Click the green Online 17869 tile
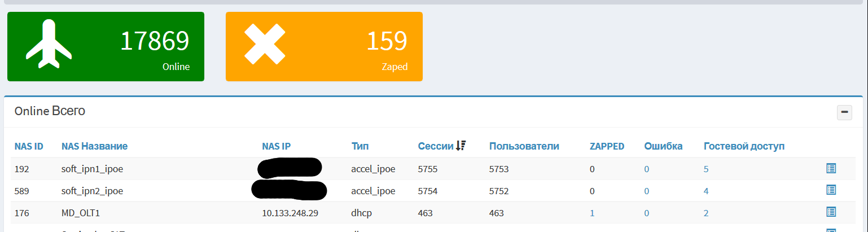Viewport: 868px width, 232px height. pyautogui.click(x=106, y=46)
